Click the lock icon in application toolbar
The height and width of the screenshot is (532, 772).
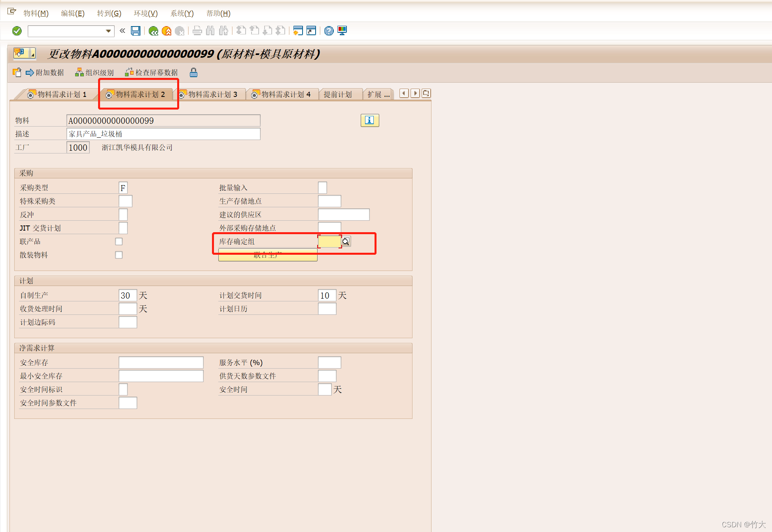pyautogui.click(x=193, y=72)
